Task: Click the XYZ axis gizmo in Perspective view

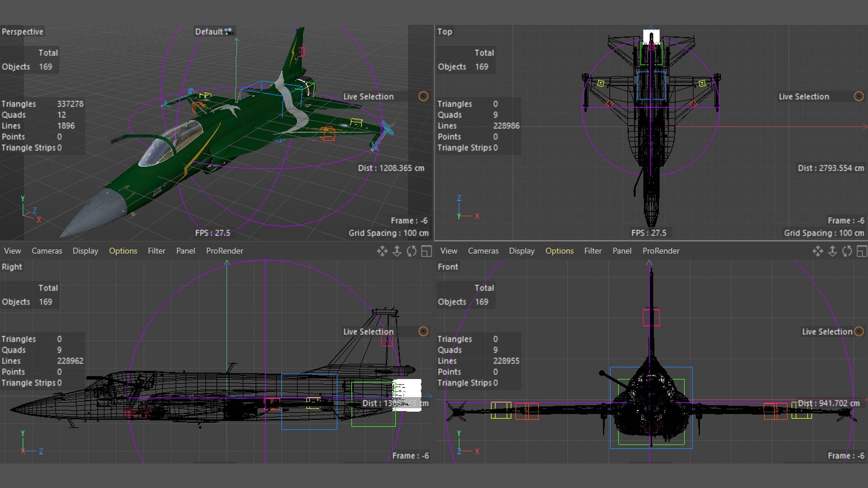Action: point(31,210)
